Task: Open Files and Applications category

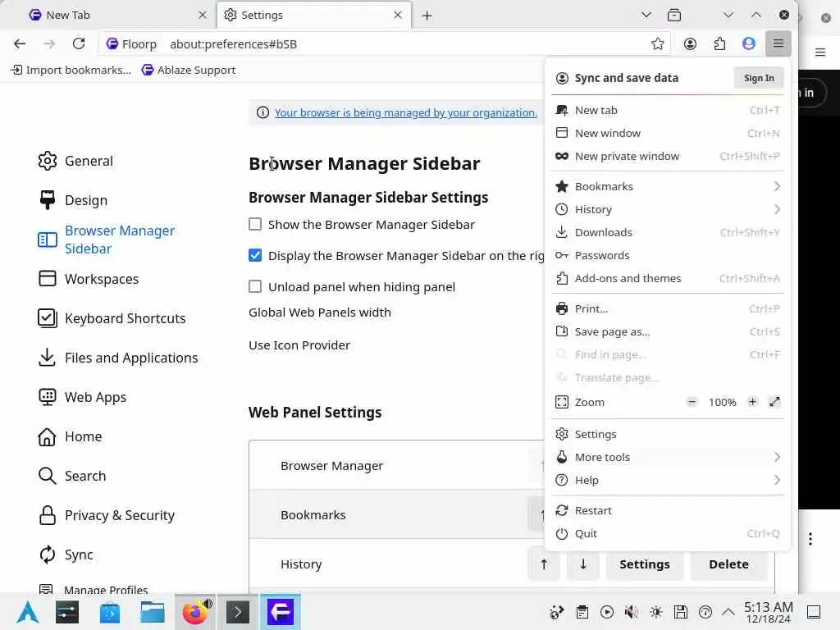Action: tap(118, 358)
